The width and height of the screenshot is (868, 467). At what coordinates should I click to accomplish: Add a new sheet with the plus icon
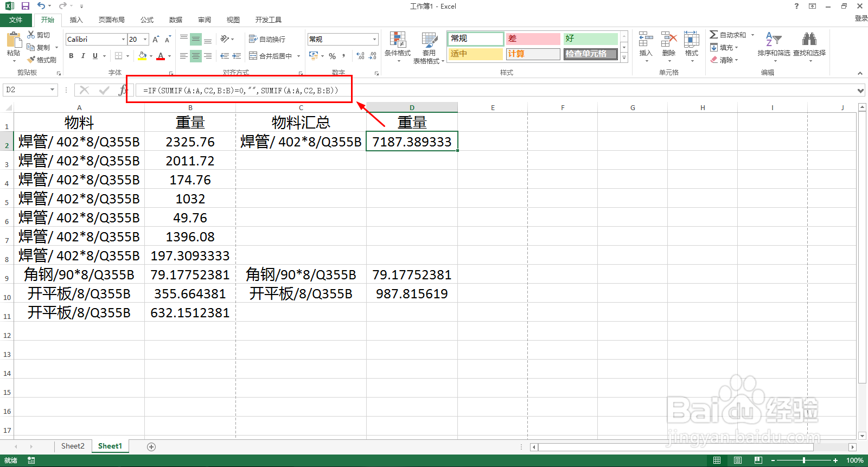(x=151, y=447)
